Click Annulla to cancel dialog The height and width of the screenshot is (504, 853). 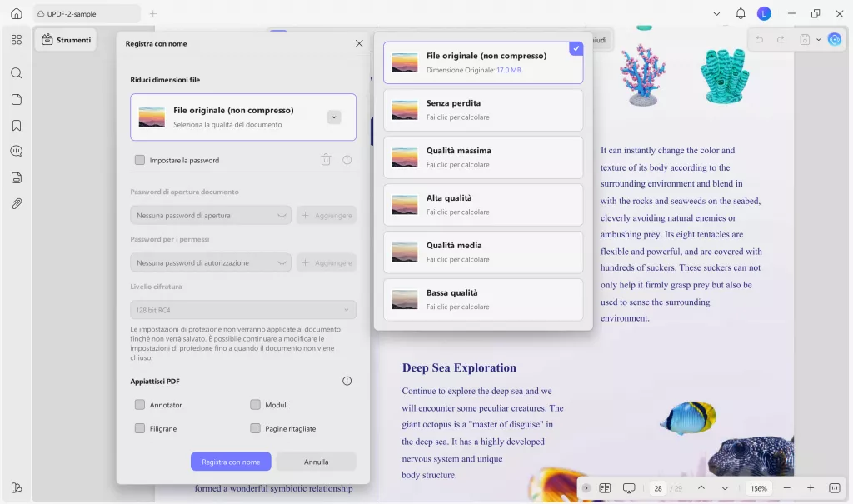316,462
